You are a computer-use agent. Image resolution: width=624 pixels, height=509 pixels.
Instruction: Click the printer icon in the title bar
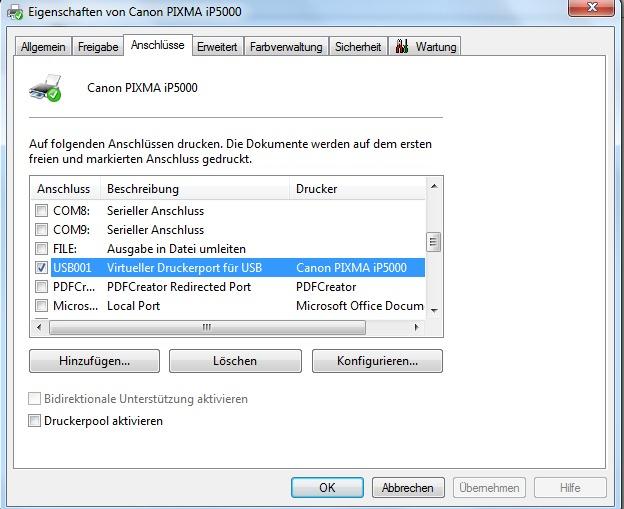click(x=15, y=12)
